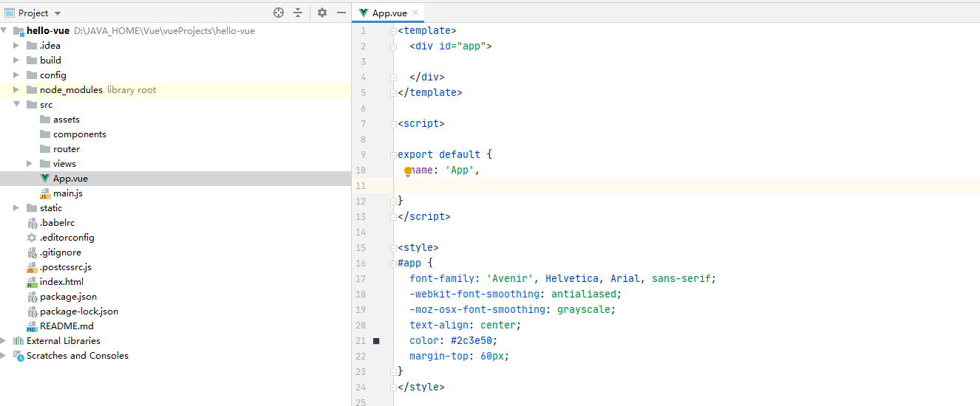Click the Vue icon on App.vue tab

(363, 13)
